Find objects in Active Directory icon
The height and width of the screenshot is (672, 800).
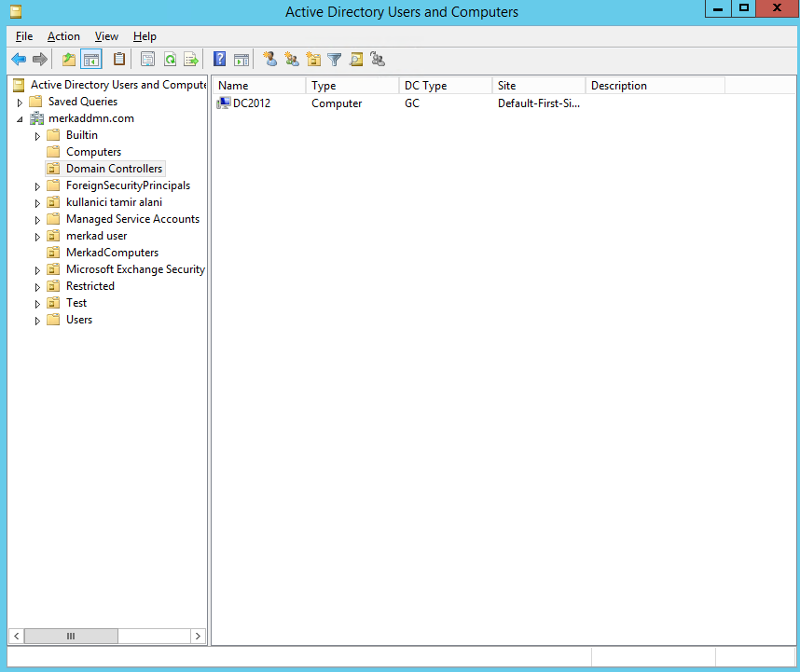tap(356, 60)
